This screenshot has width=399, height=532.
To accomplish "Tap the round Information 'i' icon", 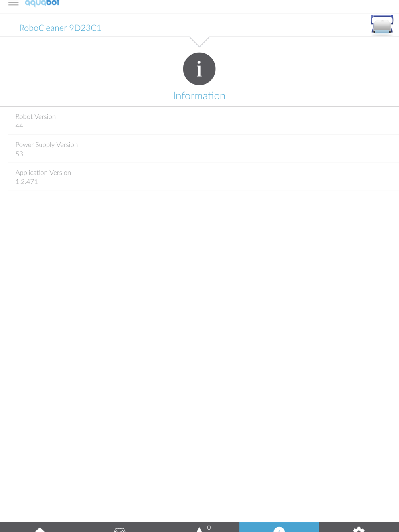I will click(199, 69).
